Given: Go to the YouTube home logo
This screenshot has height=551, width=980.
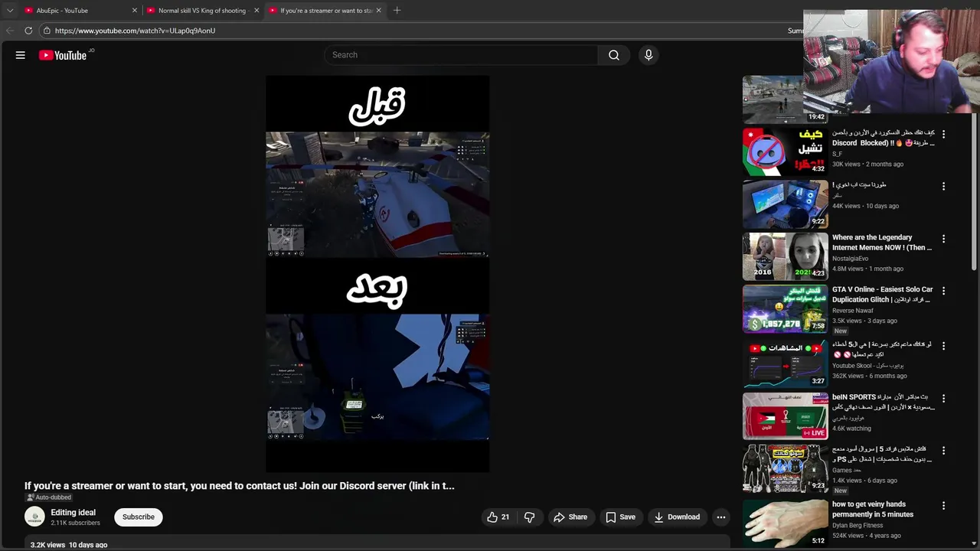Looking at the screenshot, I should coord(63,55).
